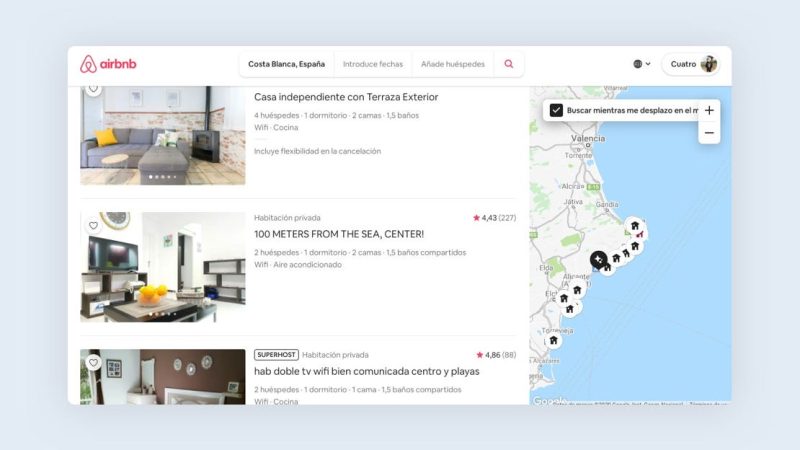Open Casa independiente con Terraza Exterior
Screen dimensions: 800x450
point(346,97)
